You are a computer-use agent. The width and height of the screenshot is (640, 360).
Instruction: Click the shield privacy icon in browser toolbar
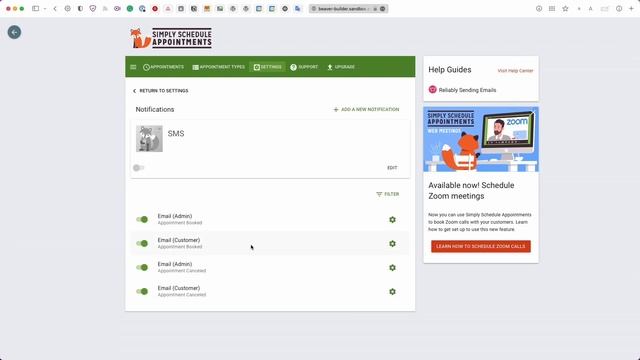point(93,9)
